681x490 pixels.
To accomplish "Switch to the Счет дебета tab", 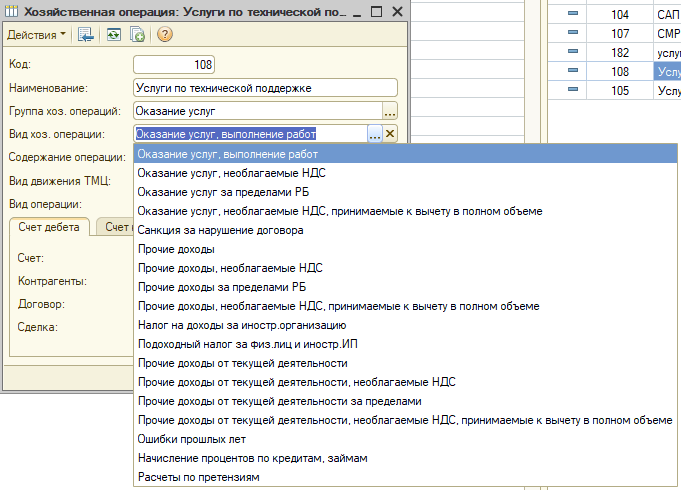I will tap(49, 227).
